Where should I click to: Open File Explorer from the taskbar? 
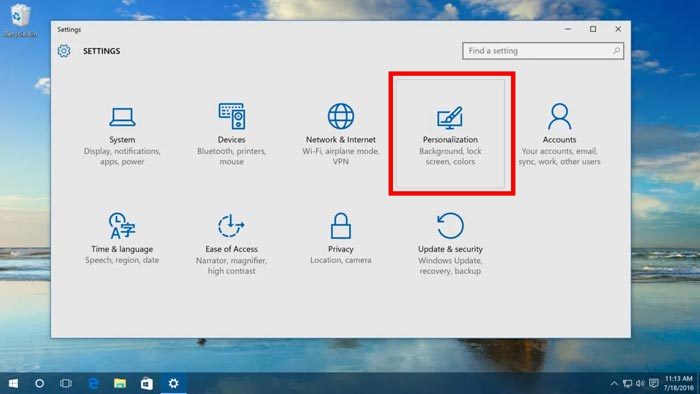click(x=120, y=383)
